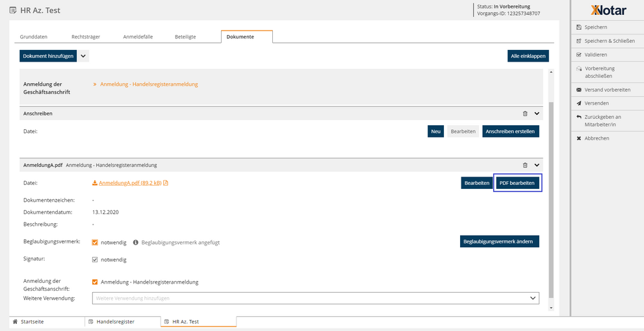The width and height of the screenshot is (644, 331).
Task: Click the PDF file icon beside AnmeldungA.pdf
Action: coord(166,183)
